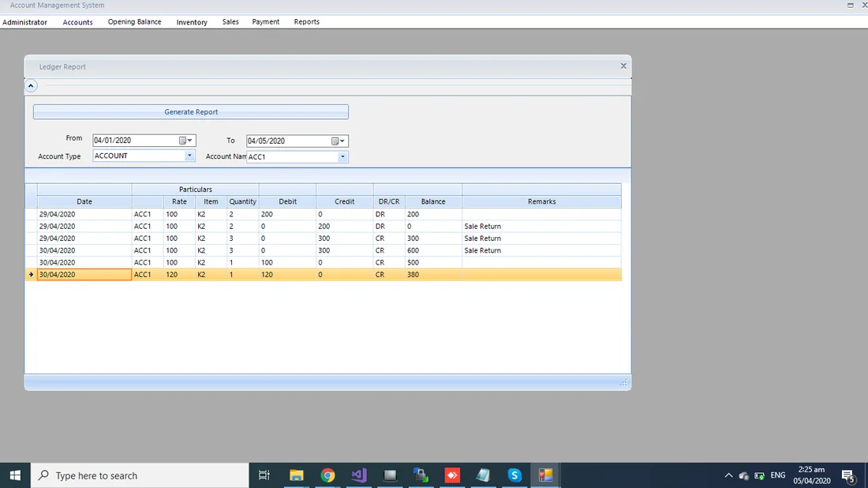Open the Opening Balance menu
The image size is (868, 488).
pos(134,21)
